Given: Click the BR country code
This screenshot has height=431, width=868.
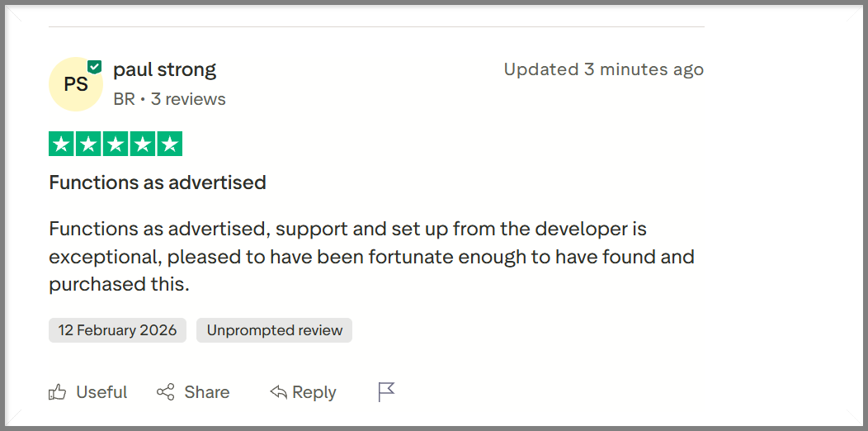Looking at the screenshot, I should pyautogui.click(x=124, y=99).
